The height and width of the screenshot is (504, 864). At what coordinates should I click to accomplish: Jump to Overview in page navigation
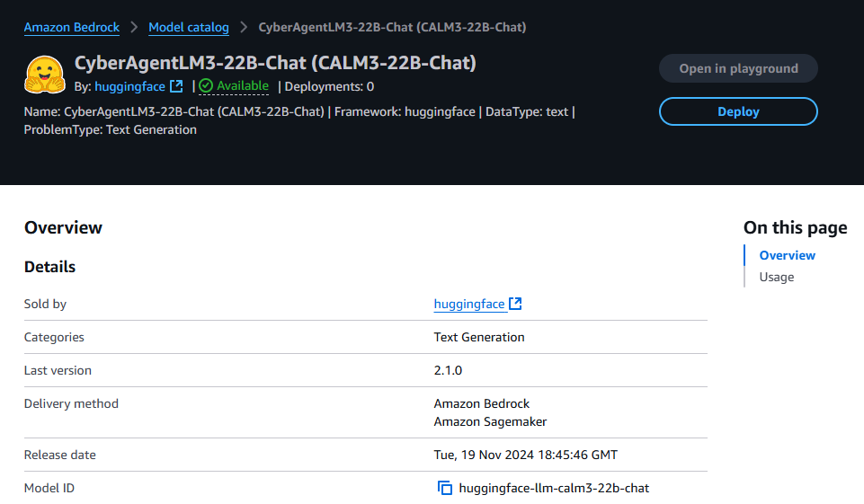pyautogui.click(x=787, y=255)
